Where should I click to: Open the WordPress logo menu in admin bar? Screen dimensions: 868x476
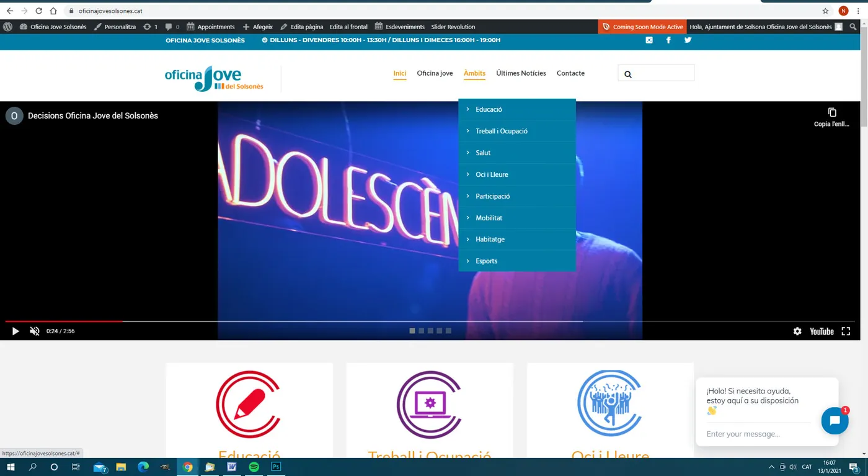point(8,27)
